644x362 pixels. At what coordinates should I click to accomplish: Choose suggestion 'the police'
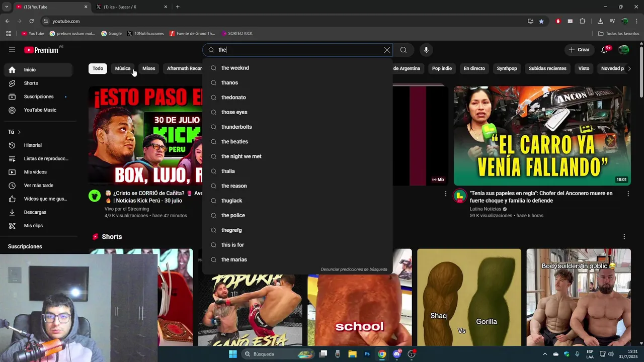(297, 215)
